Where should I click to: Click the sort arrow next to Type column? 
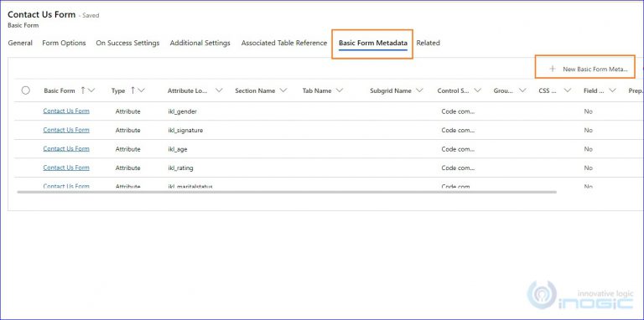click(x=132, y=90)
